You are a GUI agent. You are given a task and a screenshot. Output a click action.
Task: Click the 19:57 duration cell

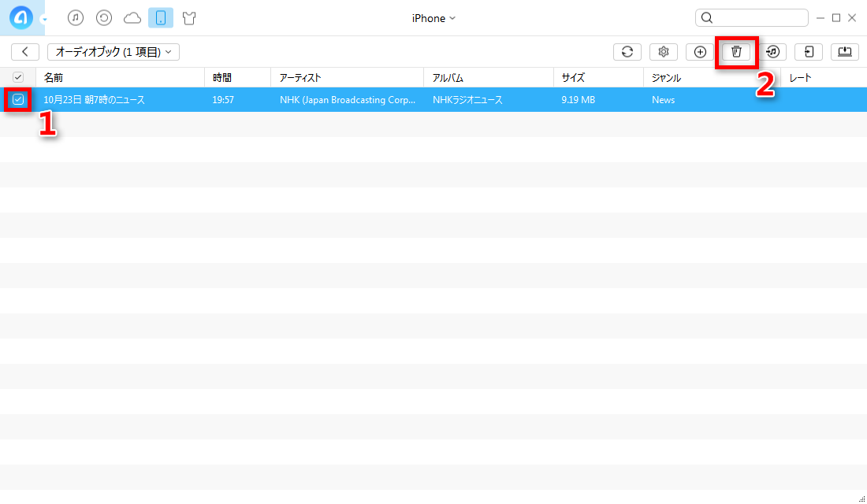[223, 100]
